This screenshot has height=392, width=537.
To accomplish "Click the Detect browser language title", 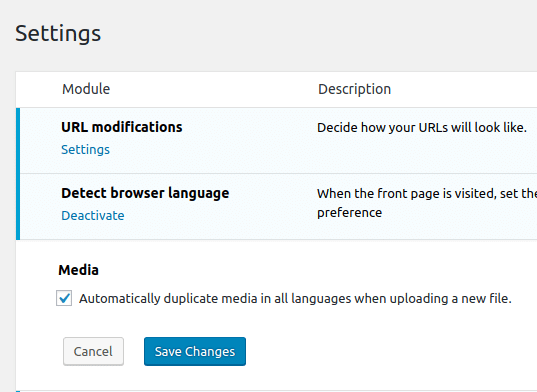I will tap(145, 193).
